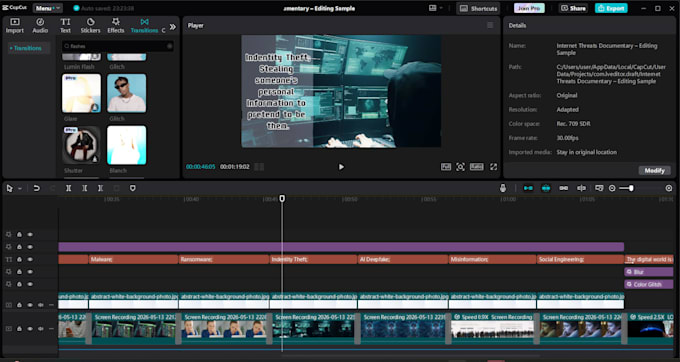Collapse the Transitions category in the sidebar
Image resolution: width=680 pixels, height=362 pixels.
coord(26,48)
